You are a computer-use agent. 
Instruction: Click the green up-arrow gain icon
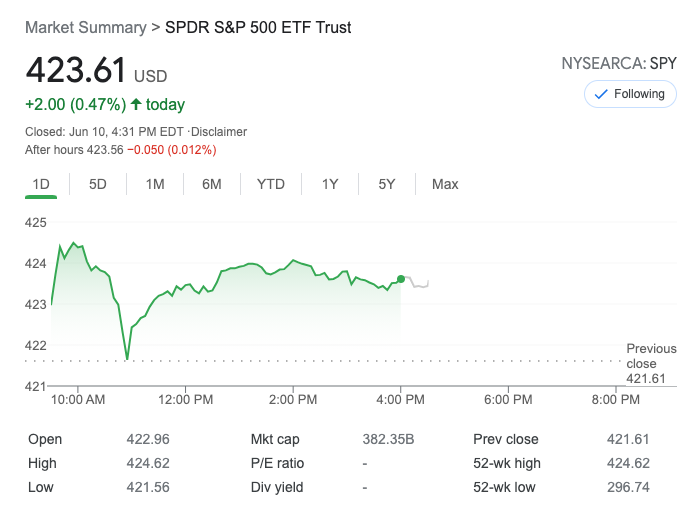coord(136,104)
